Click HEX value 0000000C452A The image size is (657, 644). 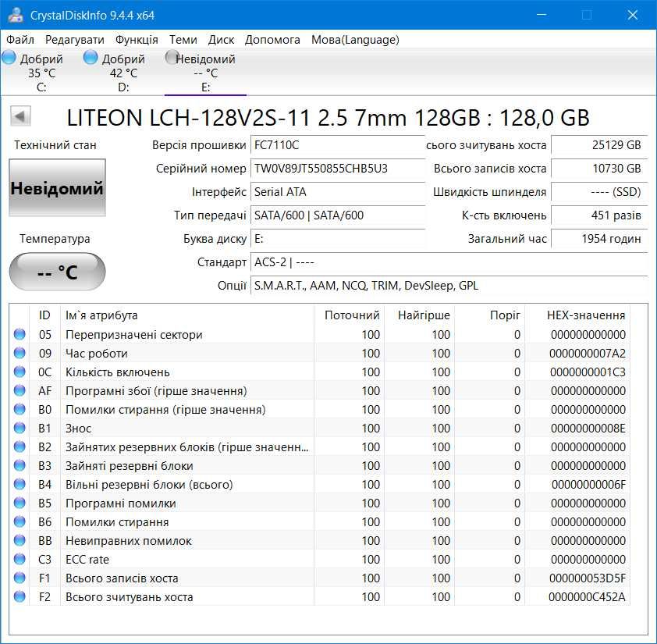point(587,596)
